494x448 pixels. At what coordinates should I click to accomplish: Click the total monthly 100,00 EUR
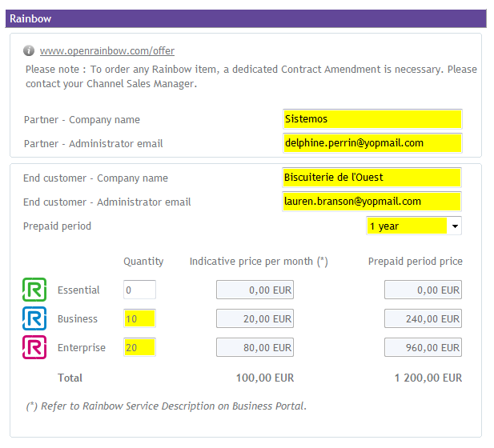[x=265, y=378]
